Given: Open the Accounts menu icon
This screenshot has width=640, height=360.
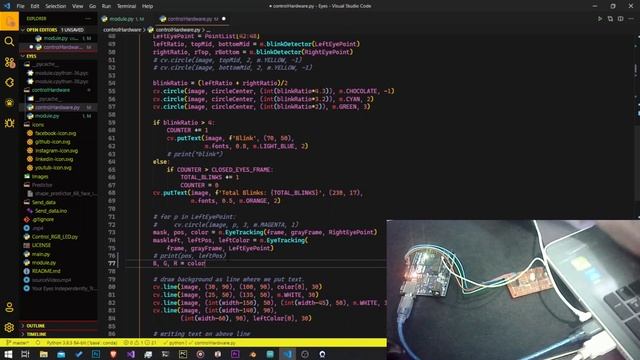Looking at the screenshot, I should tap(9, 307).
